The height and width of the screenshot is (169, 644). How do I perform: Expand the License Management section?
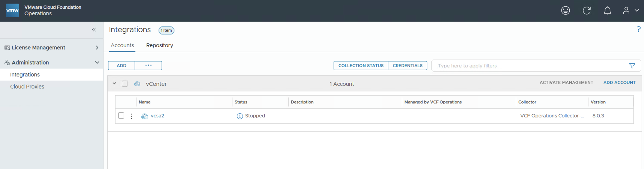[x=97, y=48]
